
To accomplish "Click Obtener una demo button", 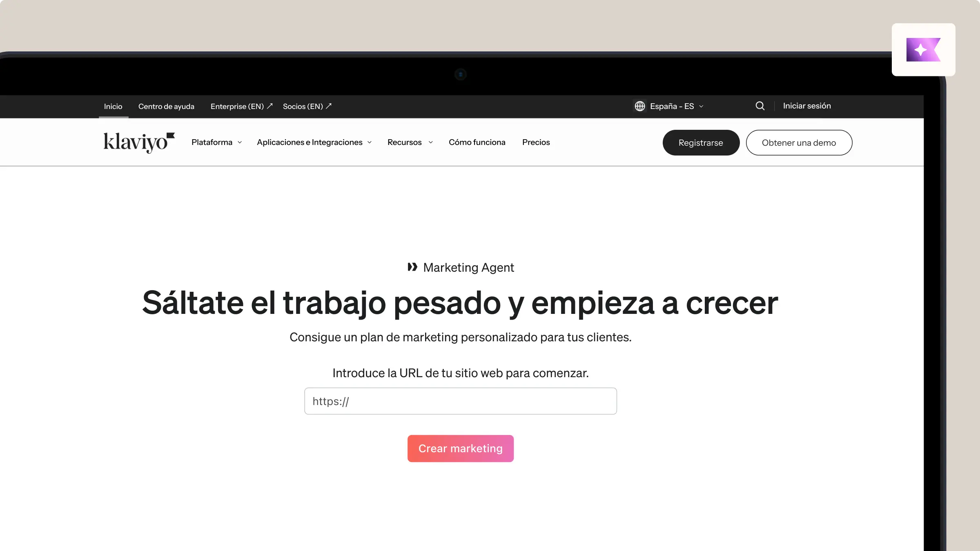I will (x=799, y=143).
